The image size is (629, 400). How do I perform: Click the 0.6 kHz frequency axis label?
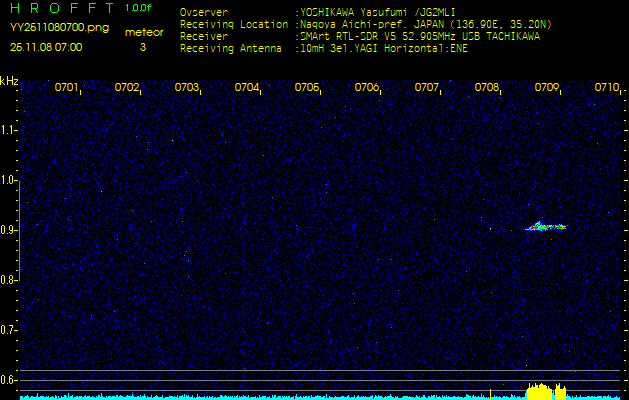(8, 380)
